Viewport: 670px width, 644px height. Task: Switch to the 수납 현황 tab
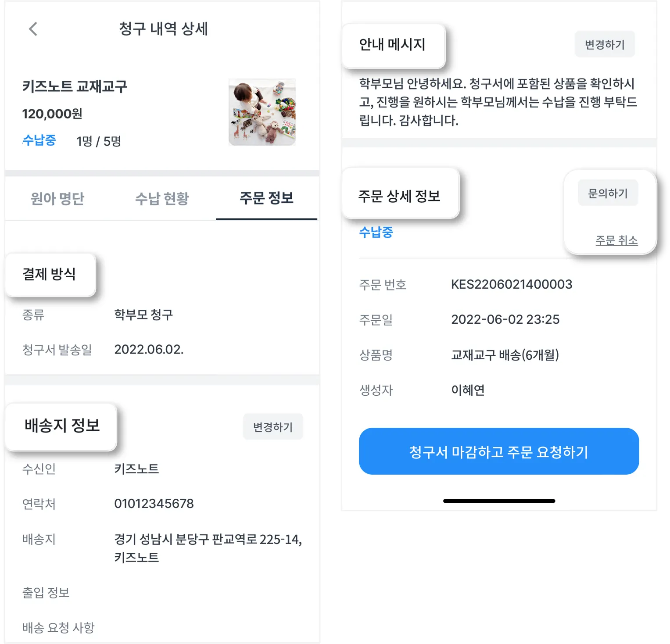click(x=162, y=198)
